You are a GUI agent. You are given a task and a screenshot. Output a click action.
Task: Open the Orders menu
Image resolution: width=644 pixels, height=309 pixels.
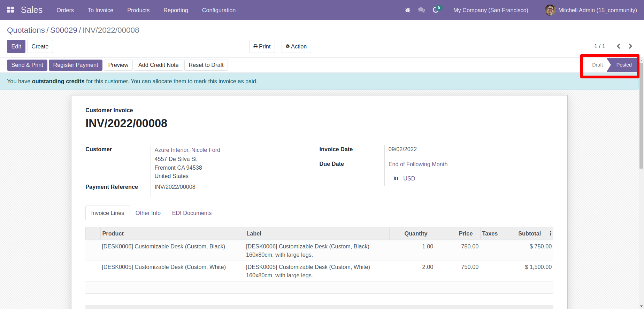(65, 10)
